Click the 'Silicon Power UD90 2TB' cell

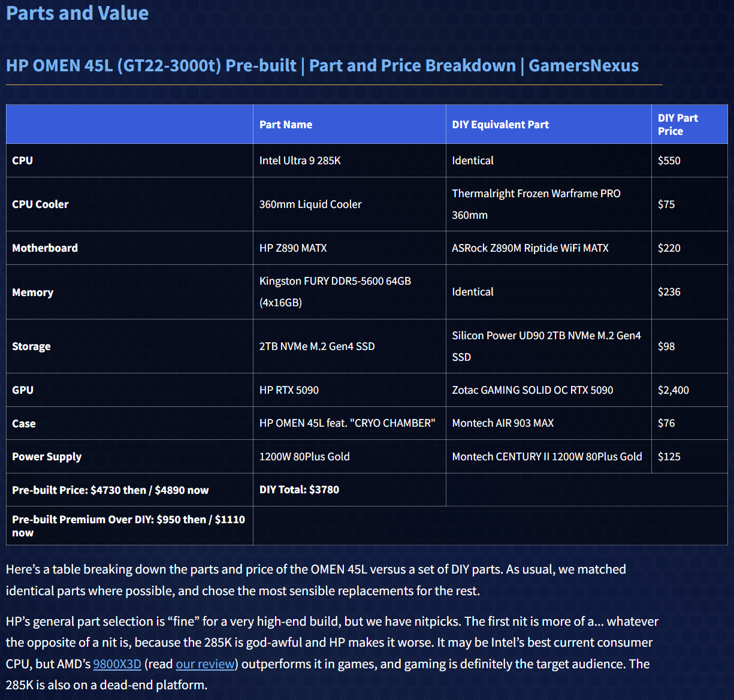(x=548, y=346)
